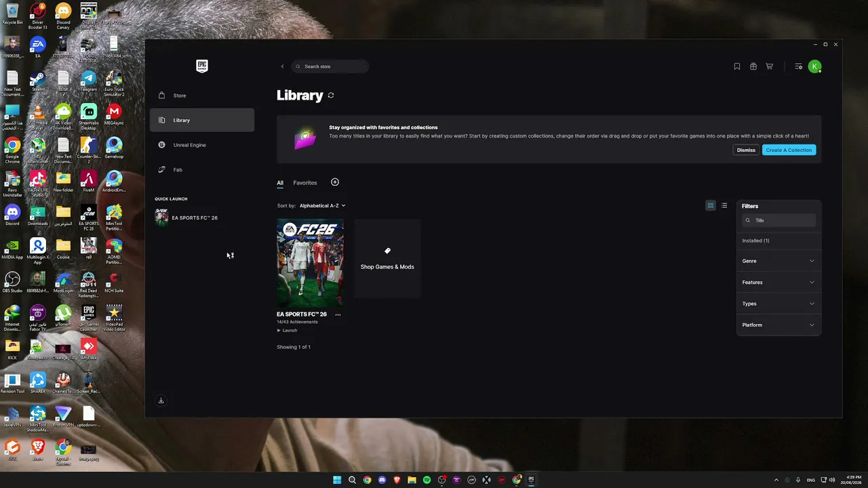This screenshot has height=488, width=868.
Task: Open the Shop Games & Mods tile
Action: pyautogui.click(x=387, y=259)
